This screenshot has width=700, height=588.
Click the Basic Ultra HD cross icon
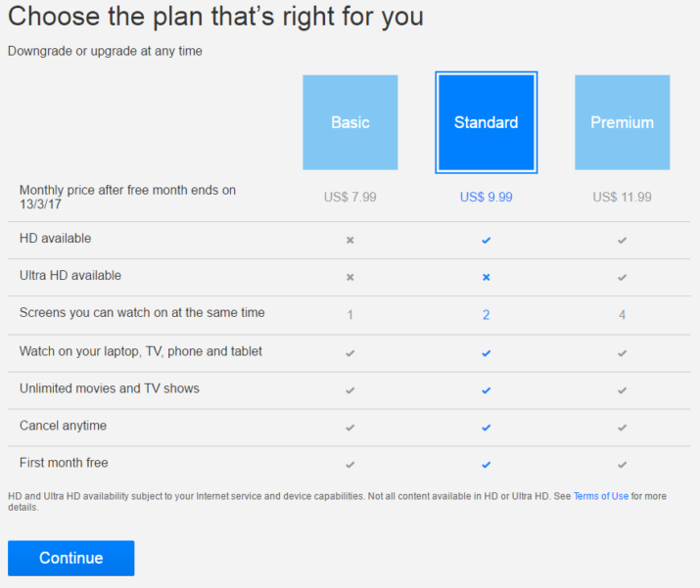[x=350, y=277]
